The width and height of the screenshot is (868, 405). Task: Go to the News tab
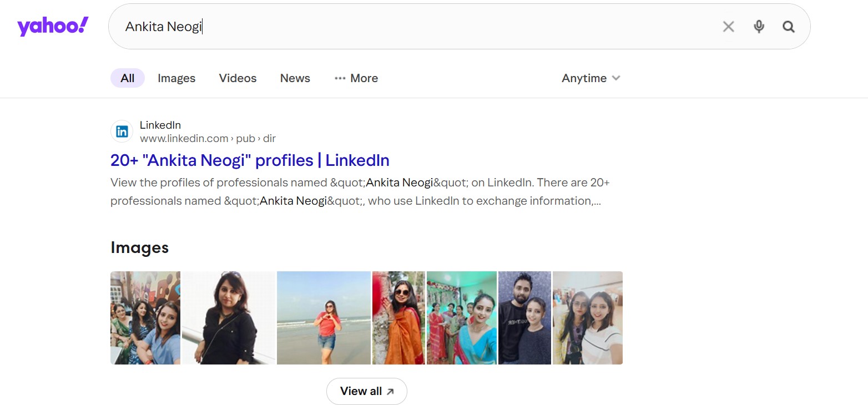coord(295,78)
